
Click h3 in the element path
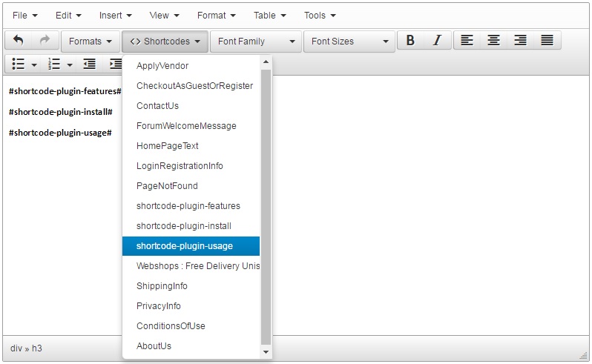tap(37, 348)
